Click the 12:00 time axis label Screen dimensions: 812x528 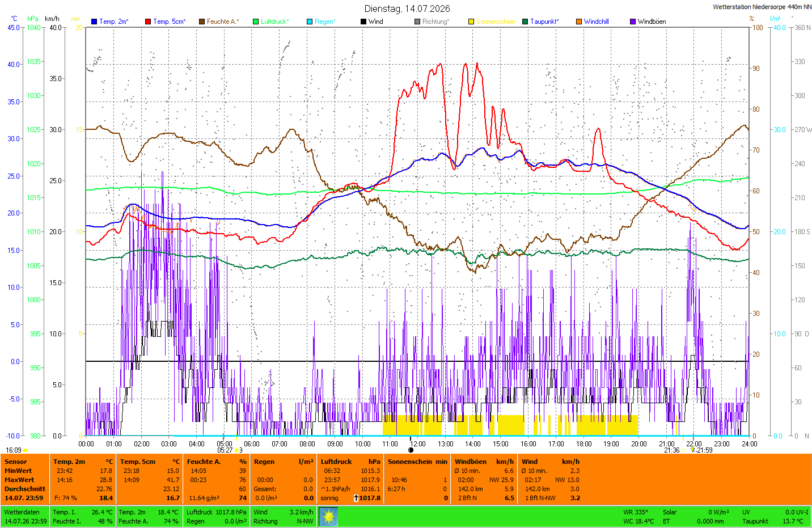[418, 444]
